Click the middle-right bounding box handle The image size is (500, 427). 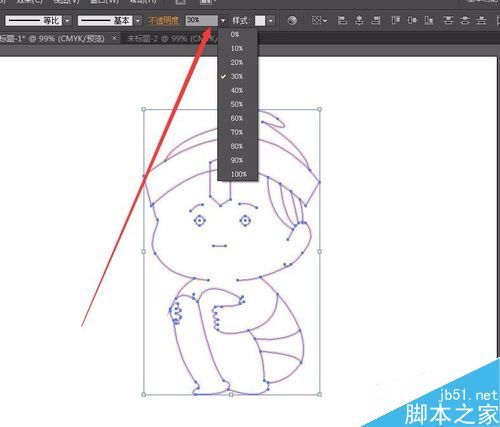(319, 252)
